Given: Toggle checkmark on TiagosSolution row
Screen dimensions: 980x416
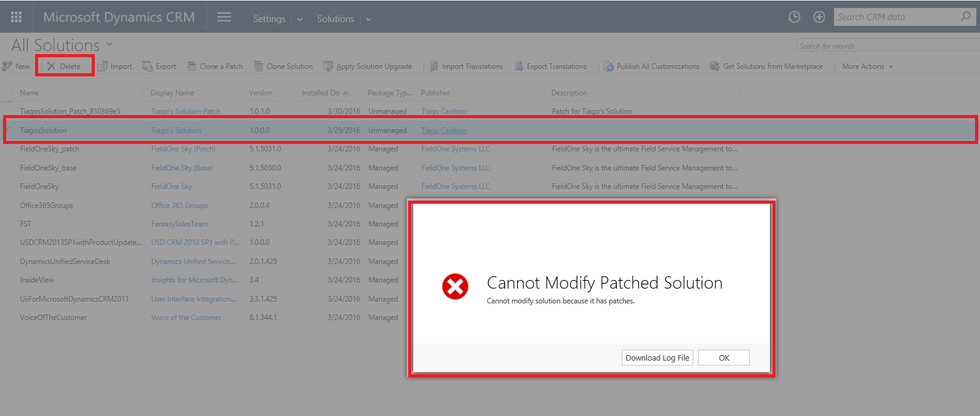Looking at the screenshot, I should [x=9, y=130].
